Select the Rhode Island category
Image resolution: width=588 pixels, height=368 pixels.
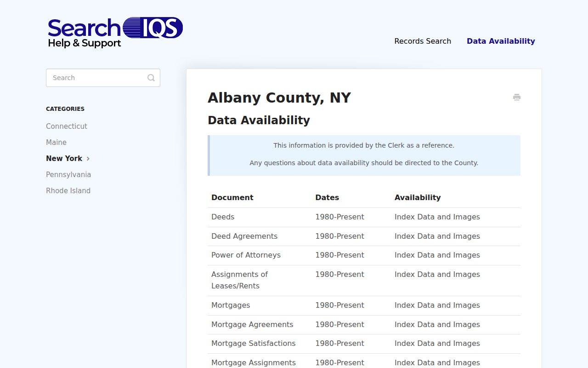tap(68, 190)
